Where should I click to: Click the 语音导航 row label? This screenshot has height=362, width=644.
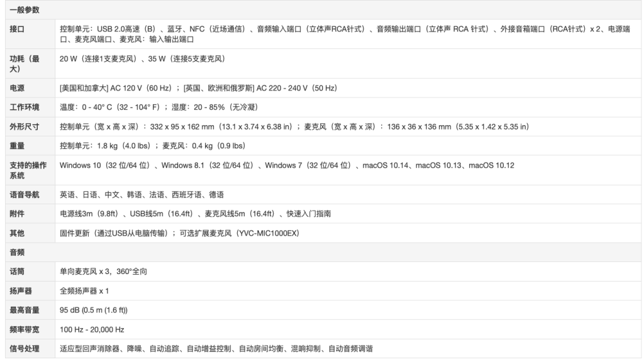(24, 194)
